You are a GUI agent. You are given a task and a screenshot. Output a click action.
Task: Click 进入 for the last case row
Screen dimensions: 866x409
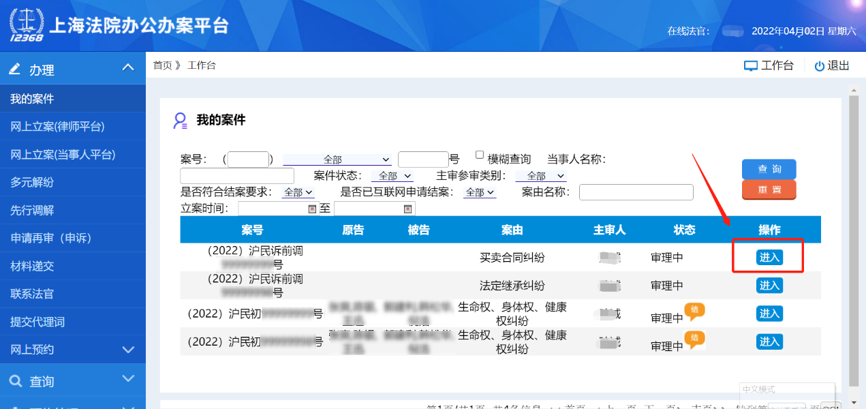point(769,342)
